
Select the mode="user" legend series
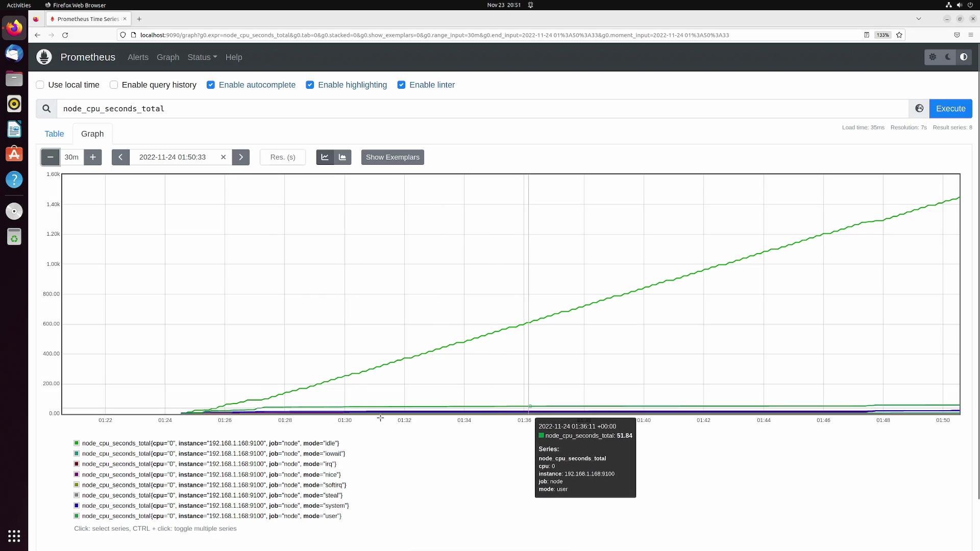[208, 516]
